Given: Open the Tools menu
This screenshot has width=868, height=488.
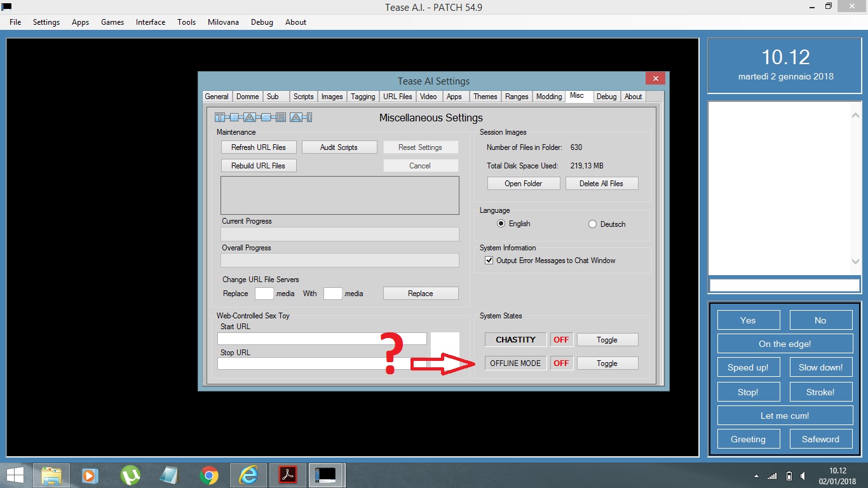Looking at the screenshot, I should pyautogui.click(x=187, y=22).
